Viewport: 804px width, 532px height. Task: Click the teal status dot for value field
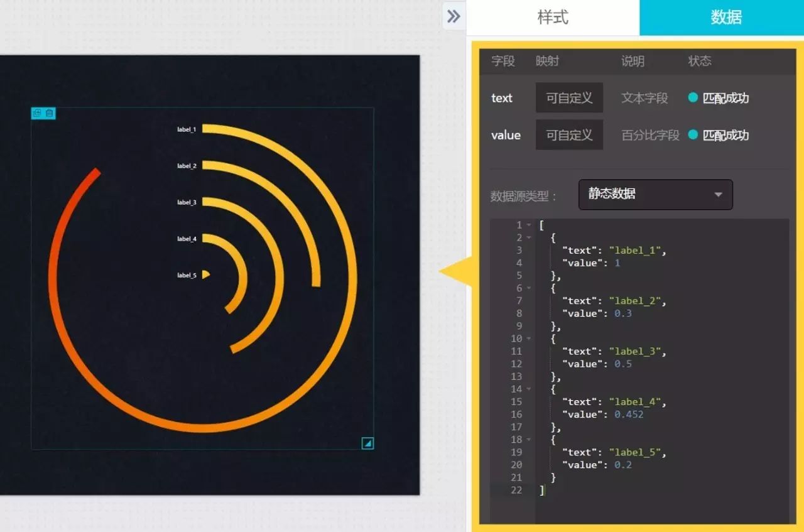(693, 134)
